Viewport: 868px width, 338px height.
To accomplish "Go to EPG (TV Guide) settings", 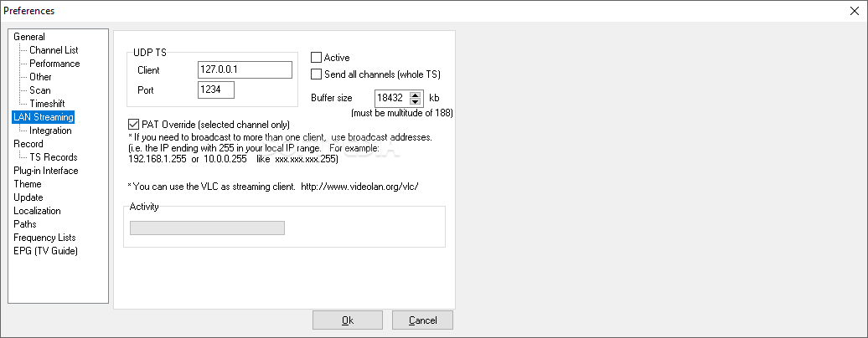I will (45, 251).
